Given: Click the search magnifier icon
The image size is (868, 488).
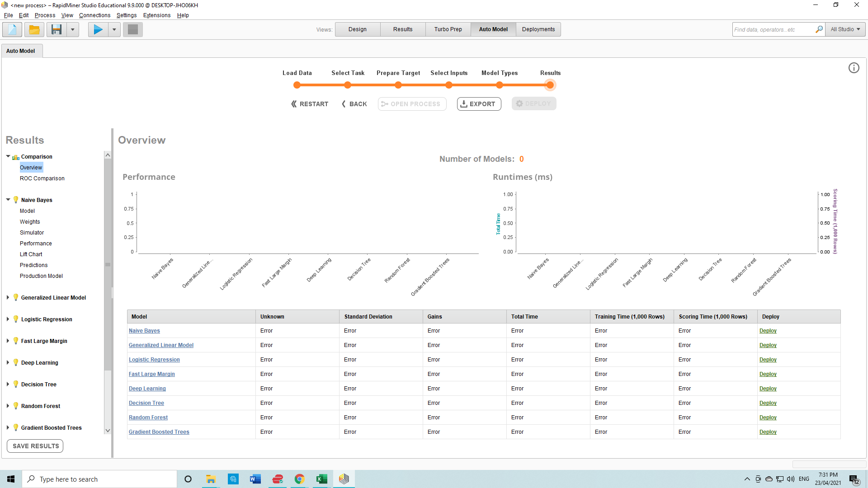Looking at the screenshot, I should [819, 29].
